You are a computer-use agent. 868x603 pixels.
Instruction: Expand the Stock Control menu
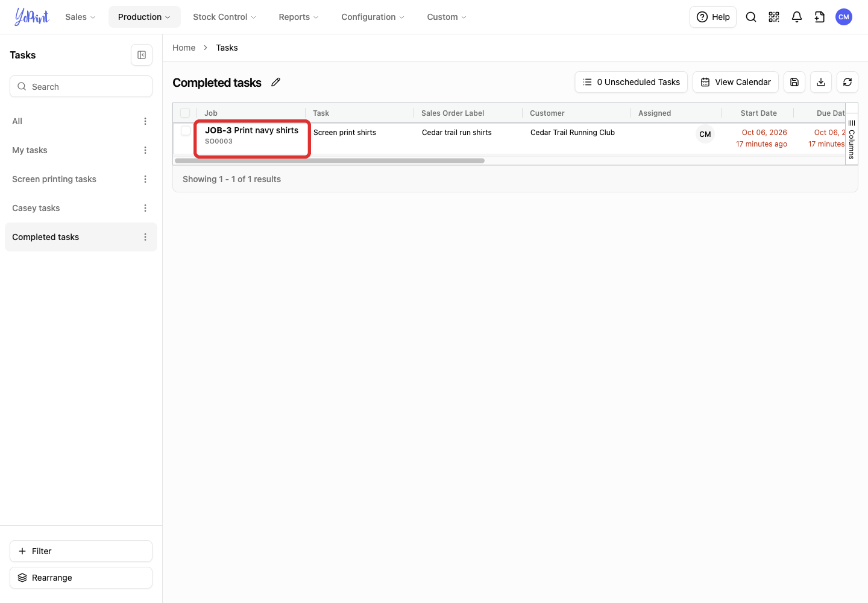coord(224,17)
